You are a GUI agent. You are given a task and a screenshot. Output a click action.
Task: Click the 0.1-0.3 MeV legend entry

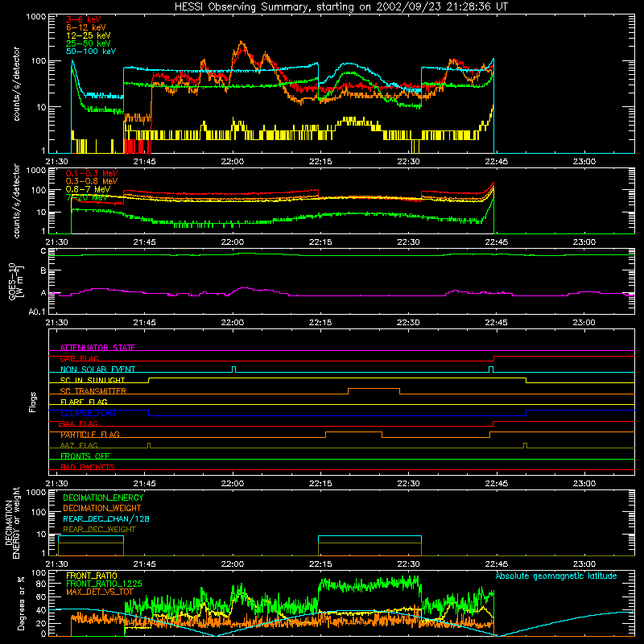(92, 173)
